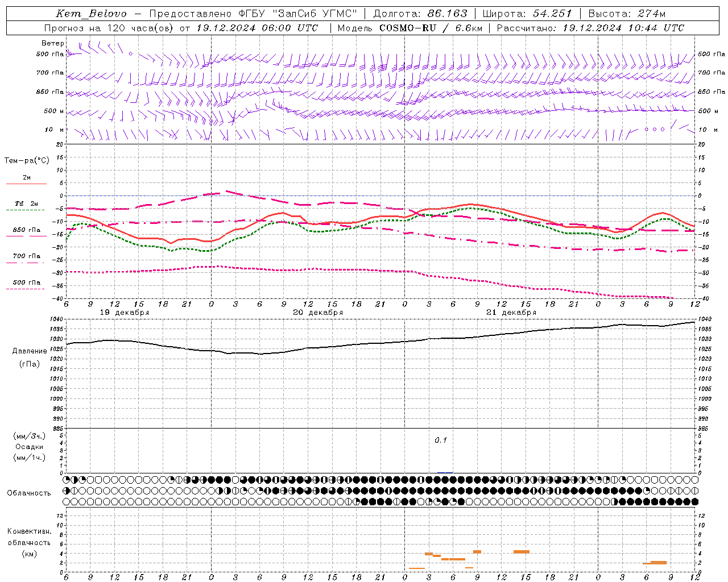The height and width of the screenshot is (582, 728).
Task: Click the 'Ветер' wind panel label
Action: click(x=53, y=43)
